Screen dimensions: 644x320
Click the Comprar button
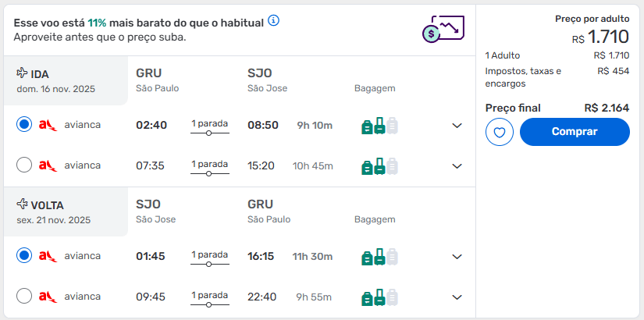pos(575,132)
